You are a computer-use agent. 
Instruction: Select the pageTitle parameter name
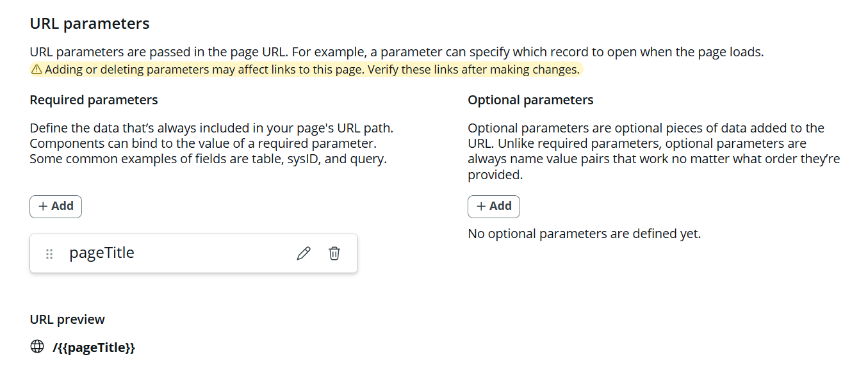pos(102,253)
